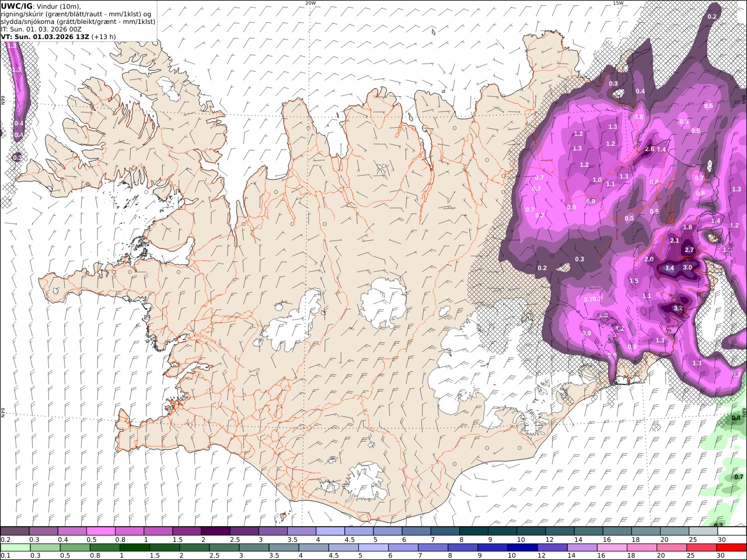Click the snow legend swatch between 1 and 1.5
This screenshot has width=747, height=560.
coord(158,531)
